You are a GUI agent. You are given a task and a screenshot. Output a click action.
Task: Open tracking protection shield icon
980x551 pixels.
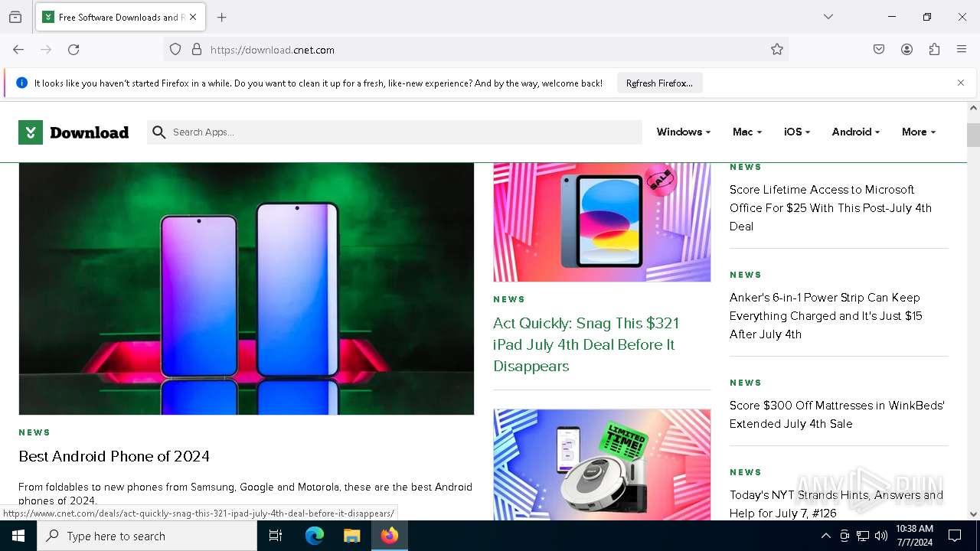(x=175, y=50)
